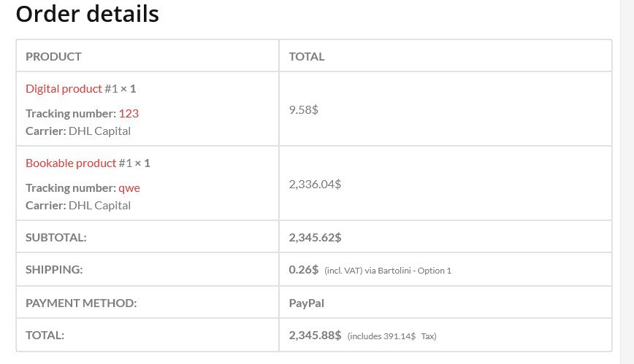Select the 0.26$ shipping amount
Viewport: 634px width, 364px height.
point(304,269)
